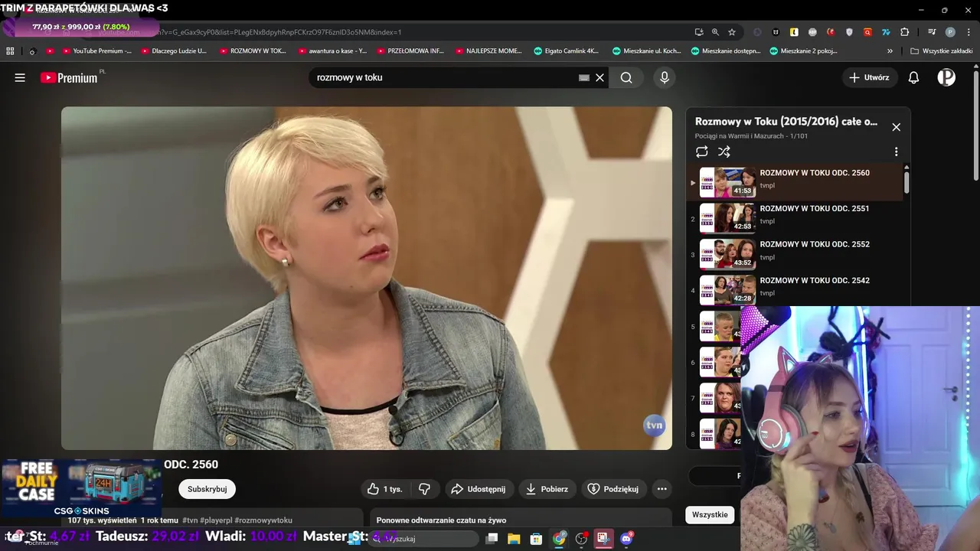Screen dimensions: 980x551
Task: Open the Chrome profile avatar
Action: click(x=950, y=32)
